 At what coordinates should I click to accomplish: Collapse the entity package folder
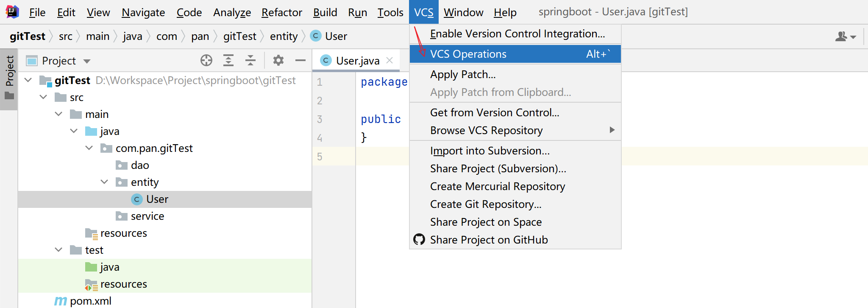[x=104, y=182]
